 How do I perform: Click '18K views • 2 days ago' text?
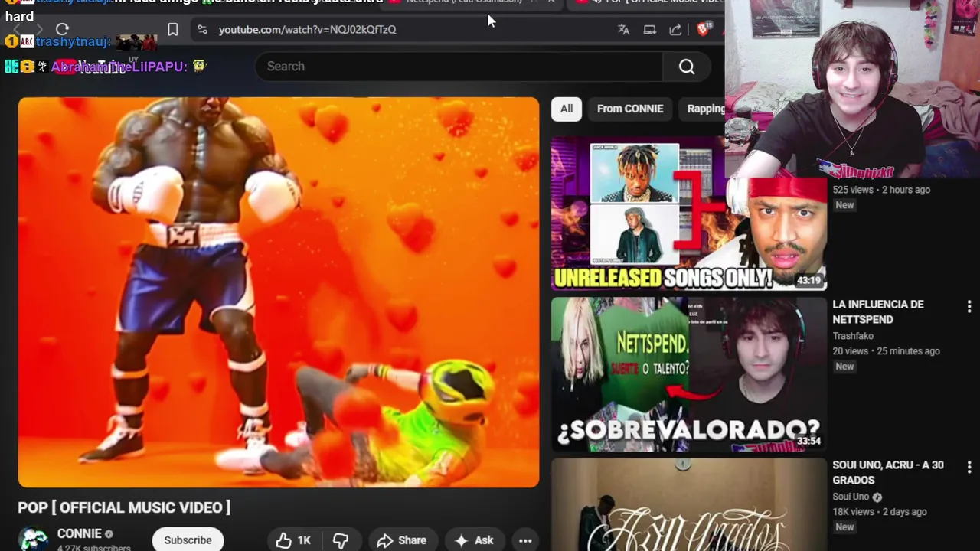pyautogui.click(x=880, y=512)
